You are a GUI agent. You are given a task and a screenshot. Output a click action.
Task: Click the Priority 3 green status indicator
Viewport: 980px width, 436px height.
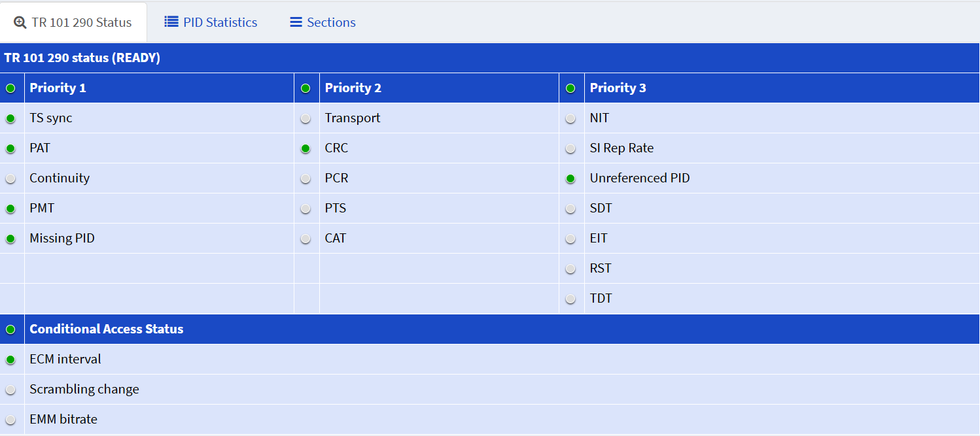tap(570, 88)
